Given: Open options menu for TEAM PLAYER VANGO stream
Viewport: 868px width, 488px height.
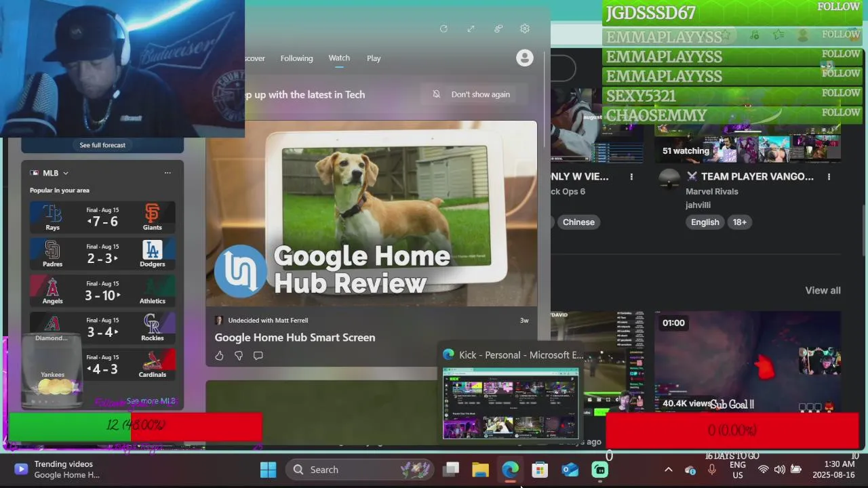Looking at the screenshot, I should tap(829, 176).
